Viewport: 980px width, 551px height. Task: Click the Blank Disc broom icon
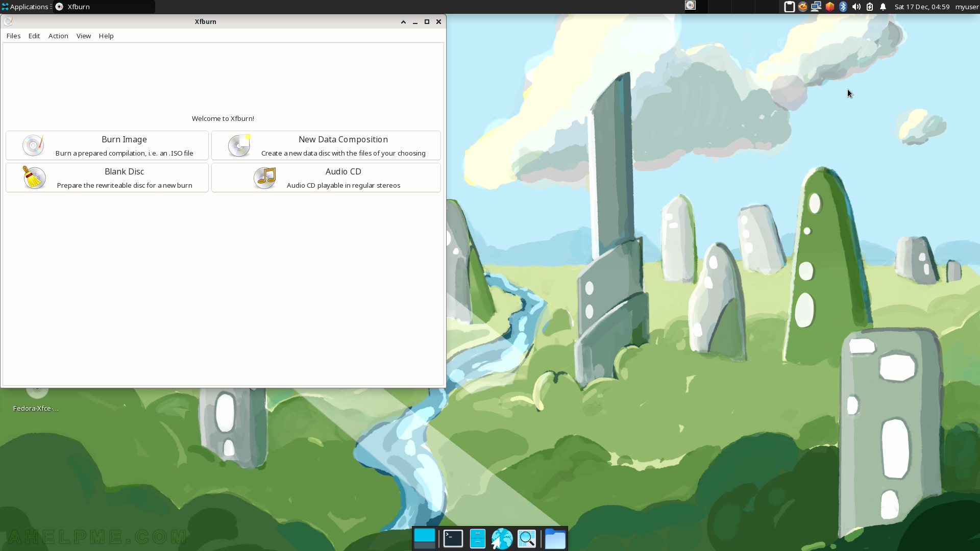(x=34, y=178)
